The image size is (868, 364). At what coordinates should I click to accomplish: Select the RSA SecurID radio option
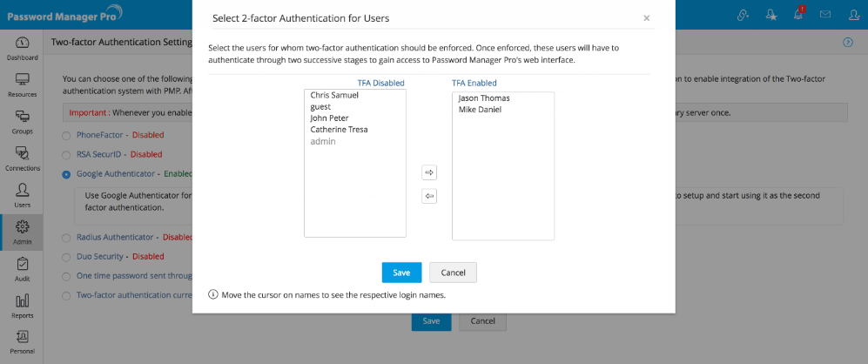click(x=67, y=154)
